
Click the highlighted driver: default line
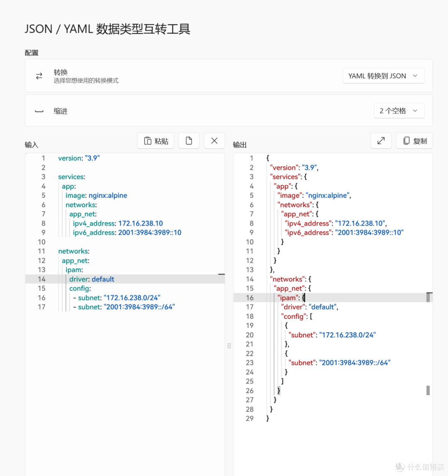[125, 279]
